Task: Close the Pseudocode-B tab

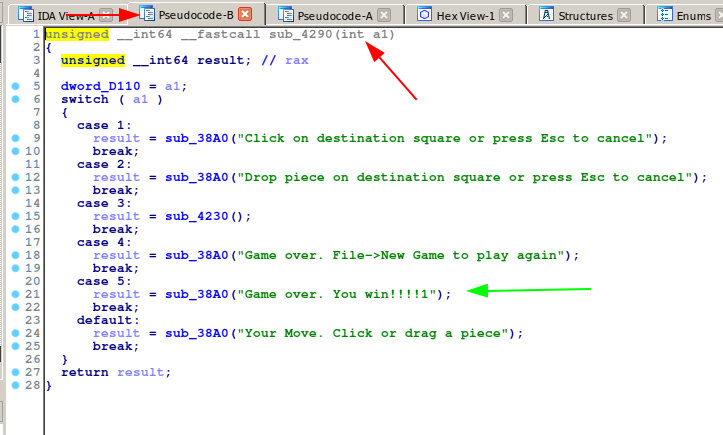Action: pos(245,15)
